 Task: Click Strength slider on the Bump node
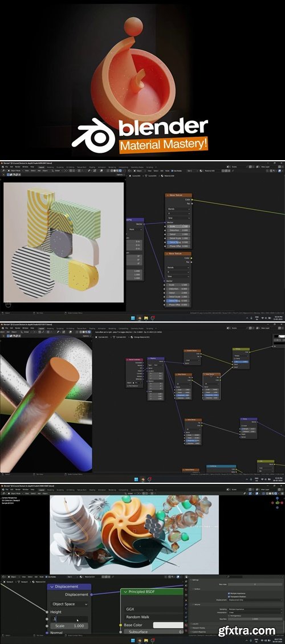(x=249, y=429)
